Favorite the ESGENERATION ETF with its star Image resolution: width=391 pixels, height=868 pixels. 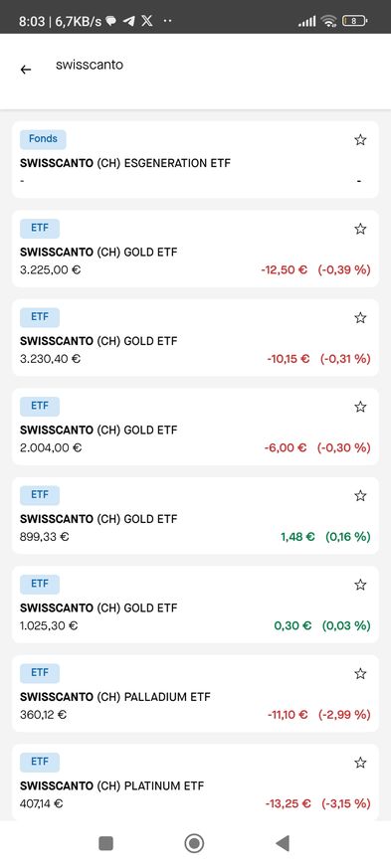(360, 140)
